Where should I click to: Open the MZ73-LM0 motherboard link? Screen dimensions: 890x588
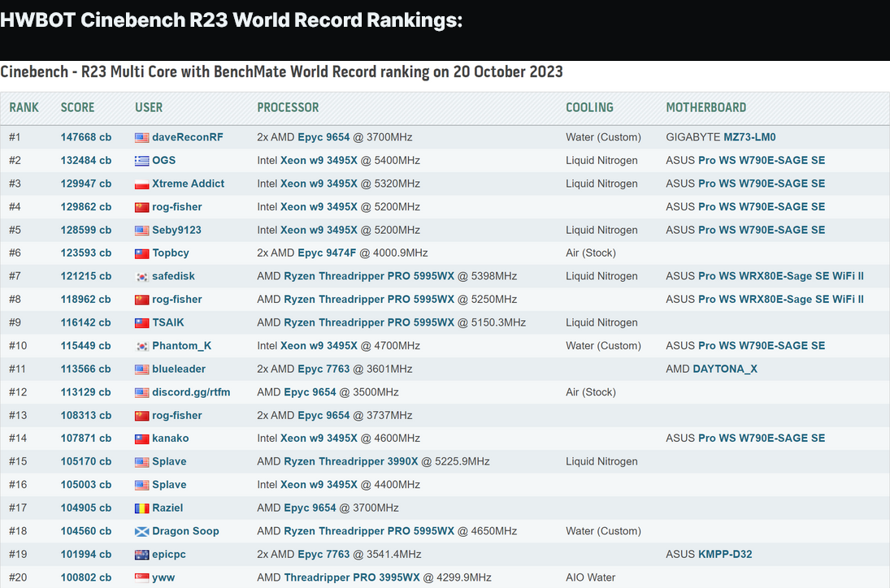coord(749,137)
